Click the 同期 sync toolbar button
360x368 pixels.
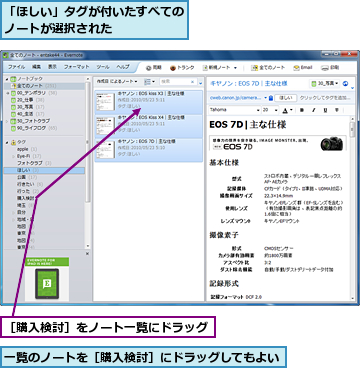click(154, 68)
